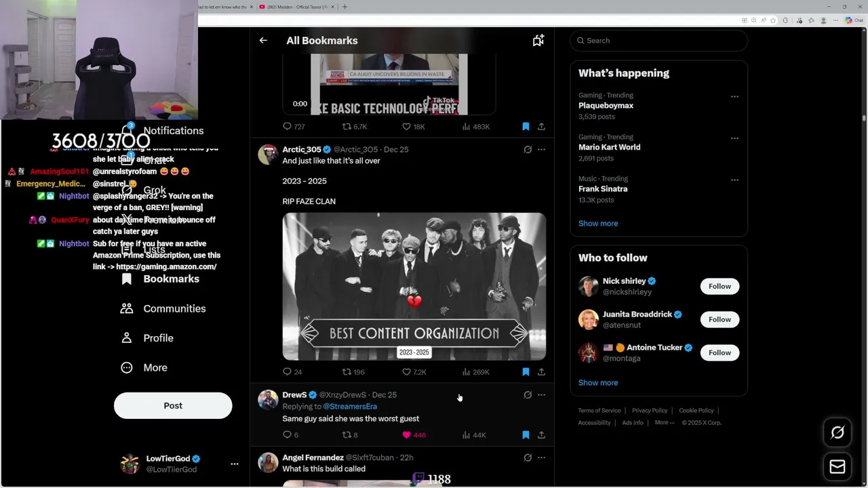Viewport: 868px width, 488px height.
Task: Share the DrewS post
Action: pyautogui.click(x=541, y=435)
